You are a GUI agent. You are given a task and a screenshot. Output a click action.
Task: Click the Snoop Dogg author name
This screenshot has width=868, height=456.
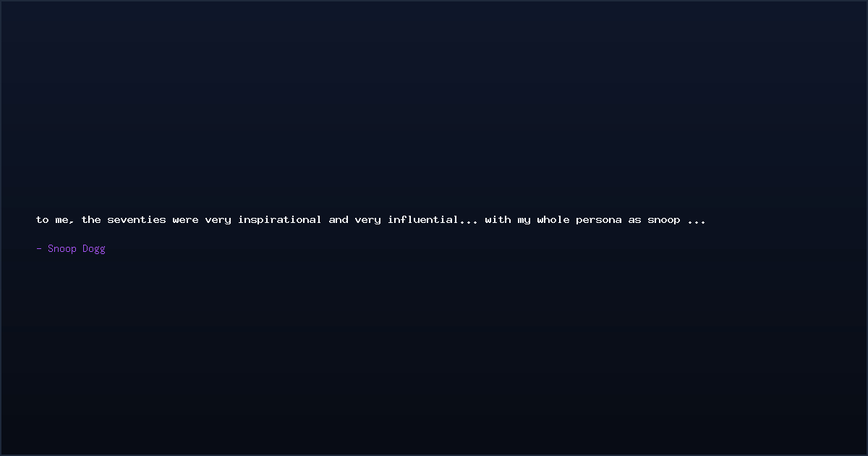[77, 248]
